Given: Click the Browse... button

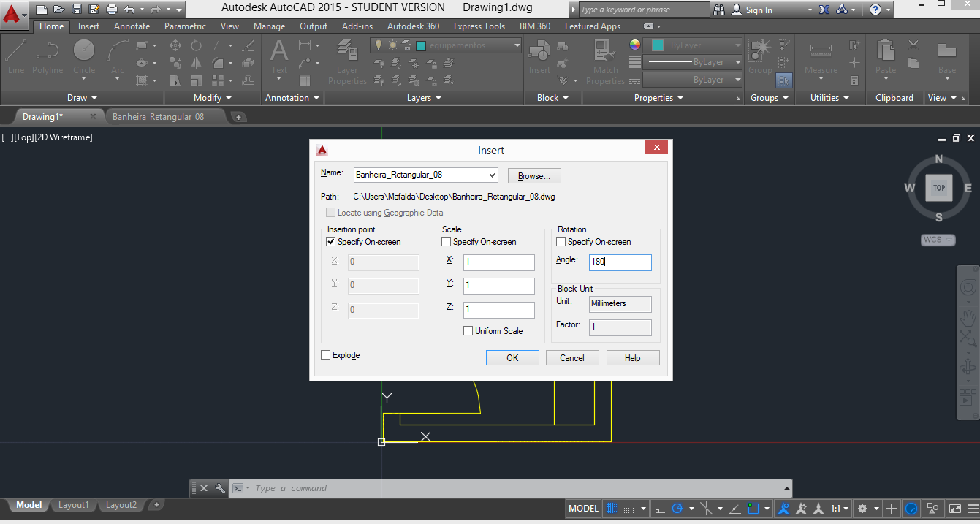Looking at the screenshot, I should (534, 176).
